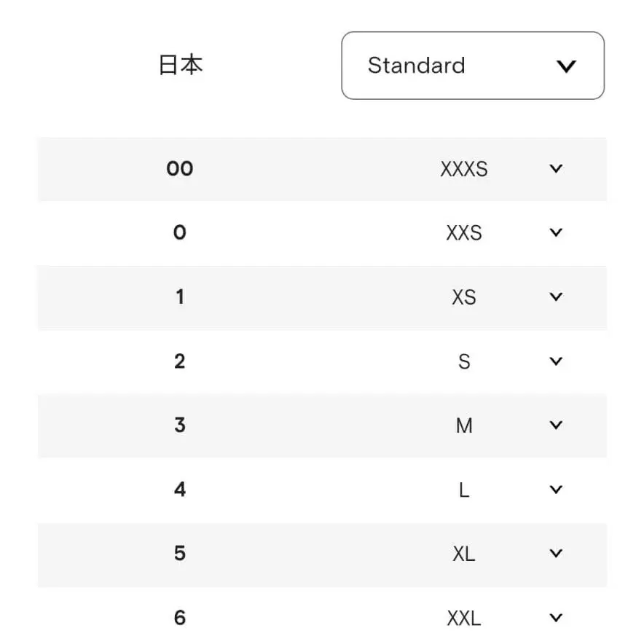Select the Standard label in the selector
The height and width of the screenshot is (644, 644).
(x=416, y=66)
